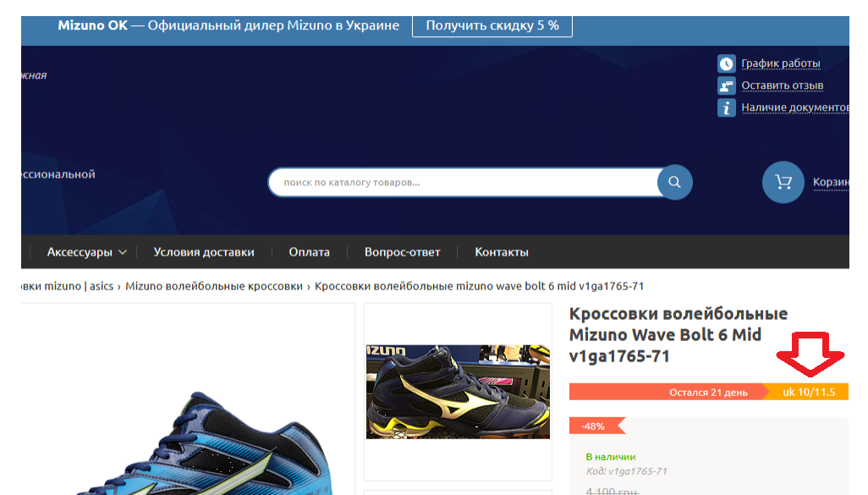Click the -48% discount badge
The height and width of the screenshot is (495, 868).
click(x=596, y=426)
